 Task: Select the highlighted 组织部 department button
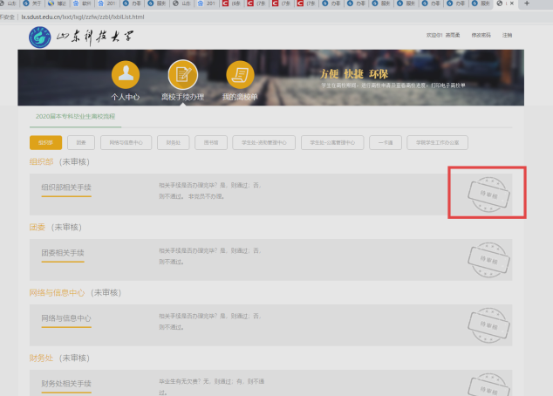pos(46,142)
